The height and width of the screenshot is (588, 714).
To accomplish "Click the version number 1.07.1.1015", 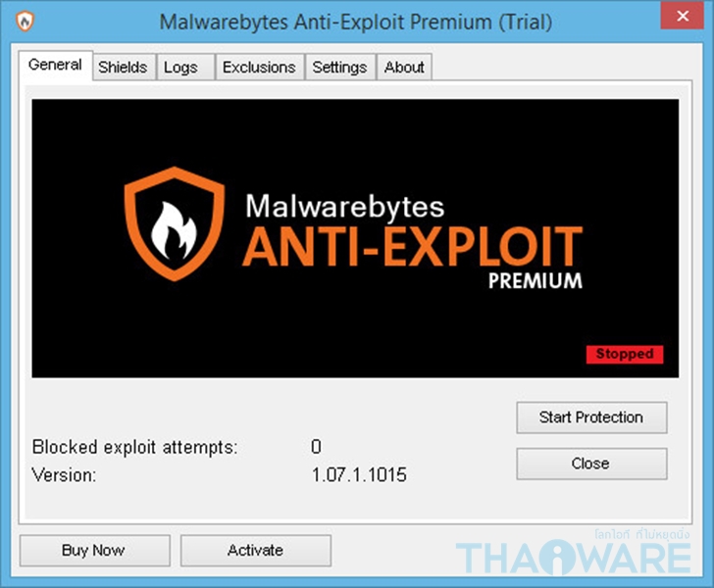I will (x=359, y=475).
